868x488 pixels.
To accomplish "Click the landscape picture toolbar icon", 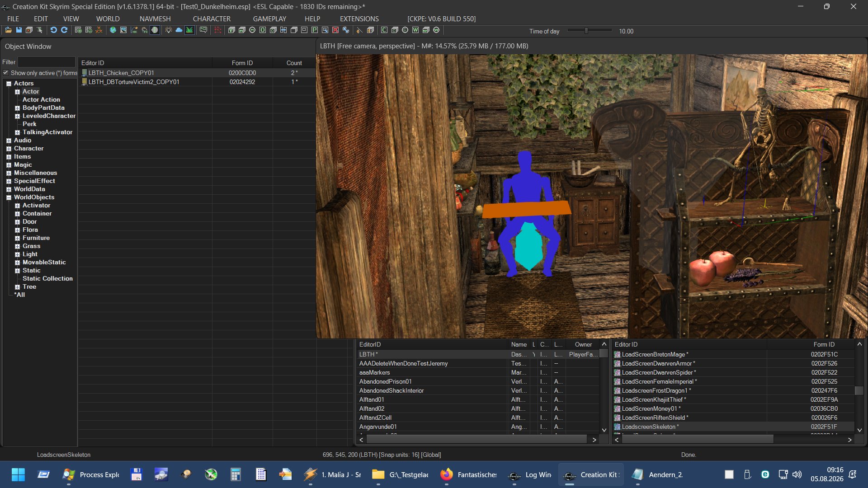I will (123, 30).
